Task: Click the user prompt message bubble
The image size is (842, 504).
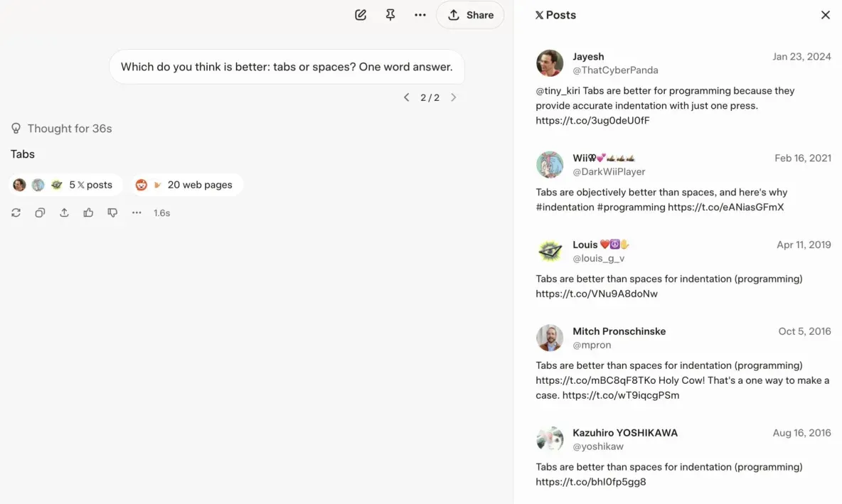Action: pos(286,67)
